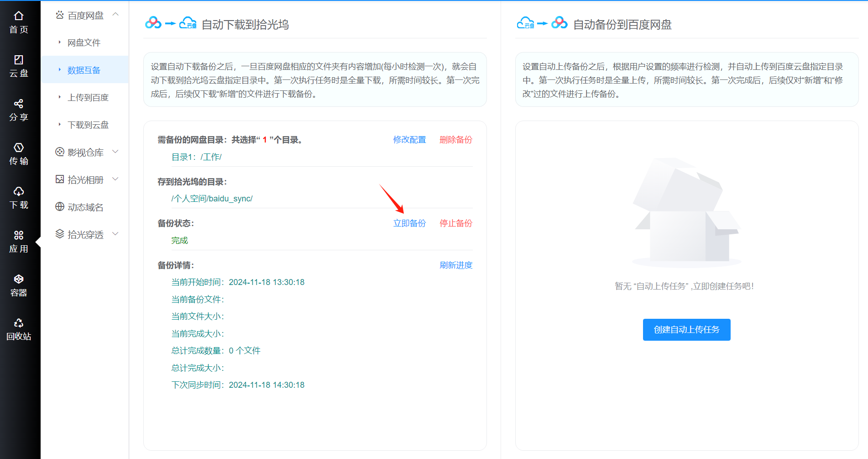Click 刷新进度 link
This screenshot has width=868, height=459.
[x=455, y=265]
